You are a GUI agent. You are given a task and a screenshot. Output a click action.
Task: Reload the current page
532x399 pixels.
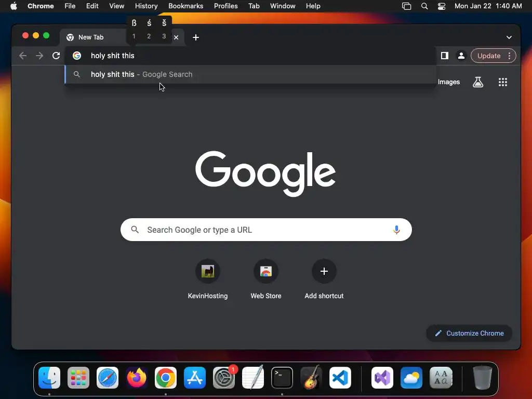(56, 56)
